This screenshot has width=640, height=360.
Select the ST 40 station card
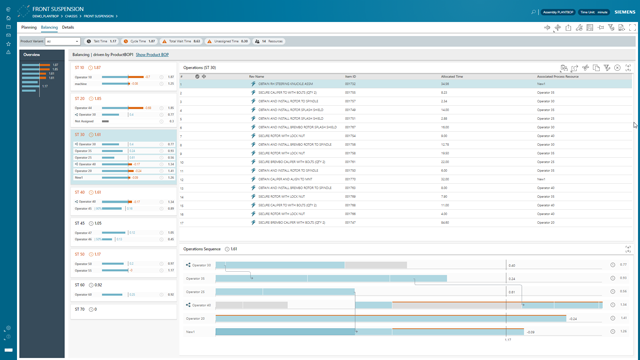[x=123, y=201]
